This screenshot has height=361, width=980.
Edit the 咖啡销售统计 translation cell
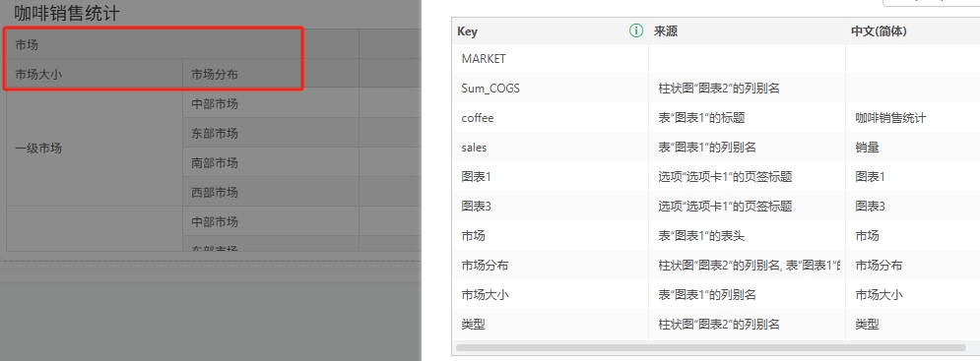point(912,117)
